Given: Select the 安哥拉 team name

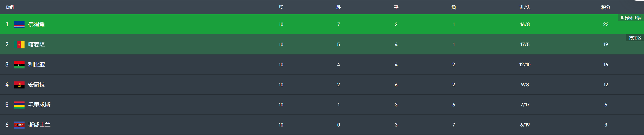Looking at the screenshot, I should coord(37,85).
